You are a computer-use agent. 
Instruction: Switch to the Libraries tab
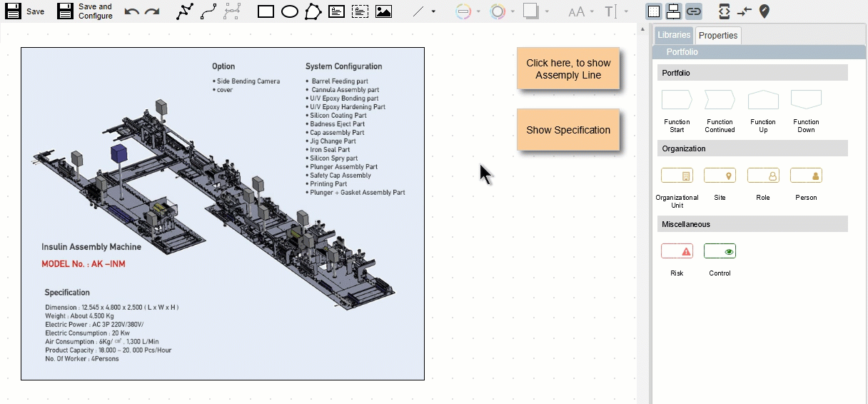(674, 35)
